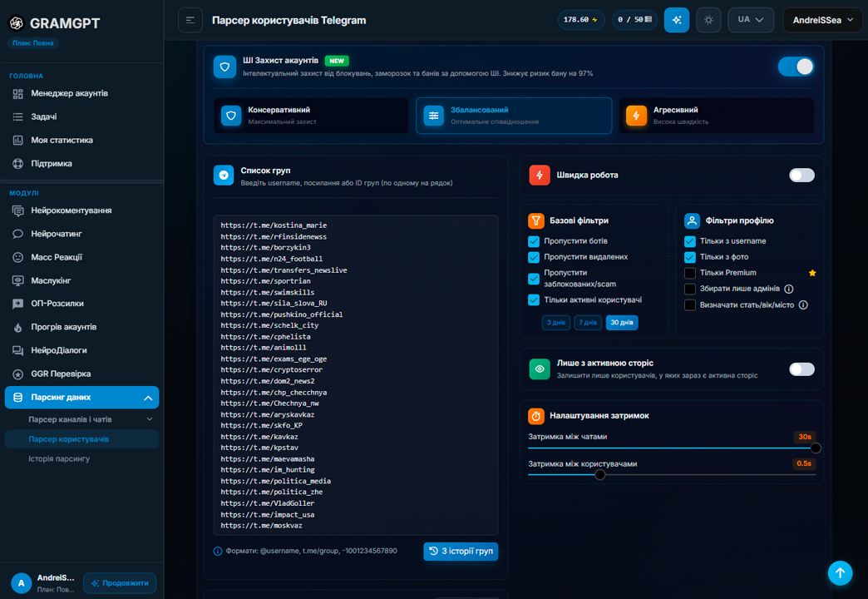Click the Telegram icon beside Список груп
This screenshot has height=599, width=868.
point(224,175)
